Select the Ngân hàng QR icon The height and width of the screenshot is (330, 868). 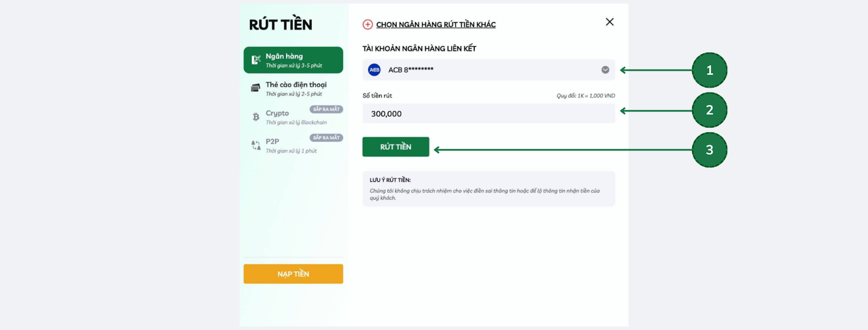pos(256,60)
